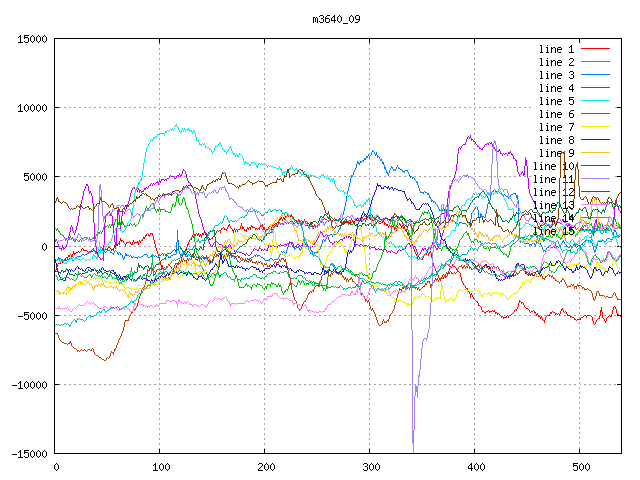Select the 'line 1' legend label
Viewport: 640px width, 480px height.
pyautogui.click(x=556, y=49)
